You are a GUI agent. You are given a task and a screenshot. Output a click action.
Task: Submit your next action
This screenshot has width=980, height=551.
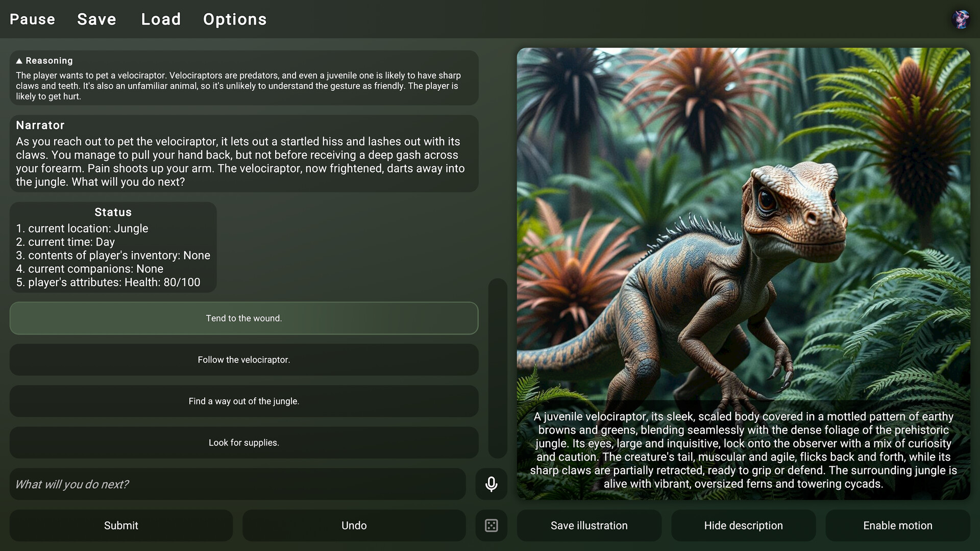(120, 525)
